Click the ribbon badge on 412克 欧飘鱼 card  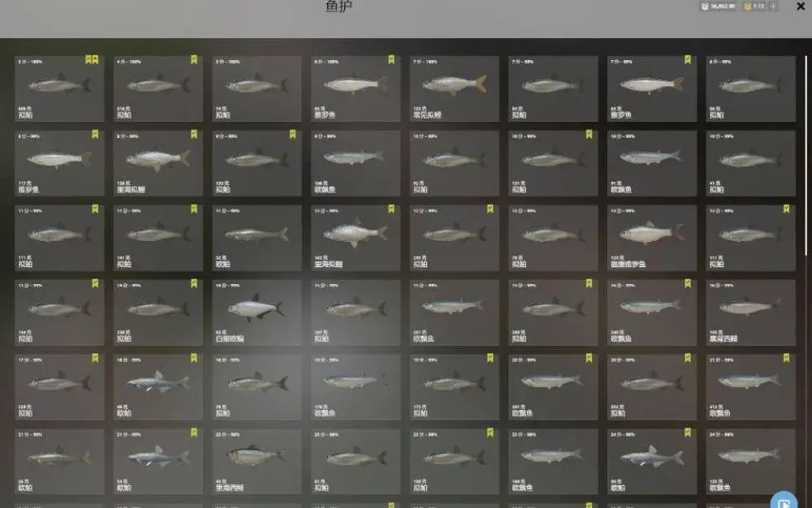[786, 358]
